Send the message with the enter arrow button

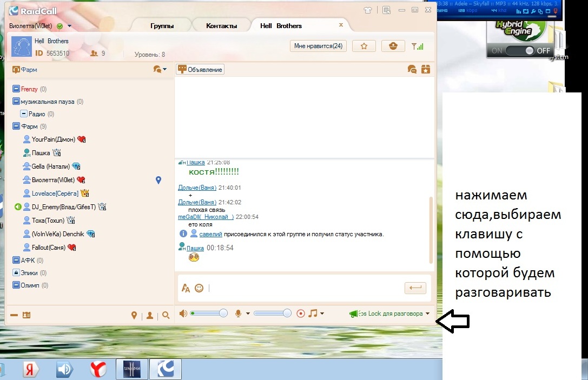tap(415, 288)
